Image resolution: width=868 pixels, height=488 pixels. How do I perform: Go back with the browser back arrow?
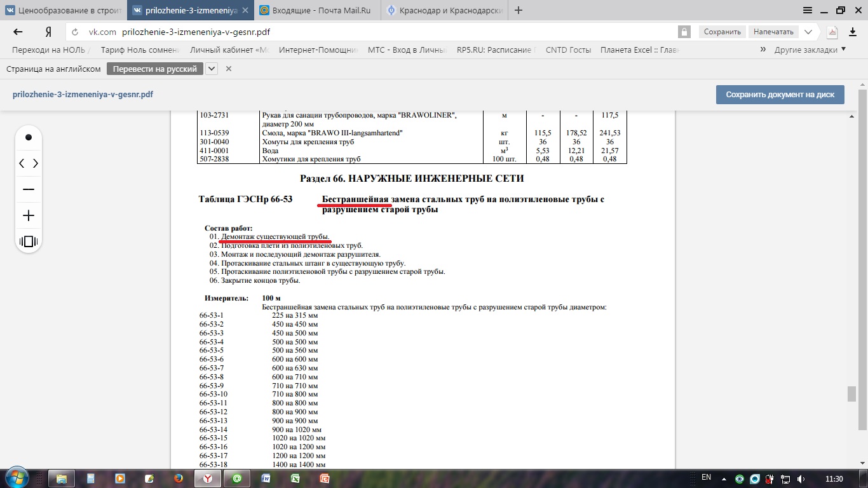pos(18,32)
